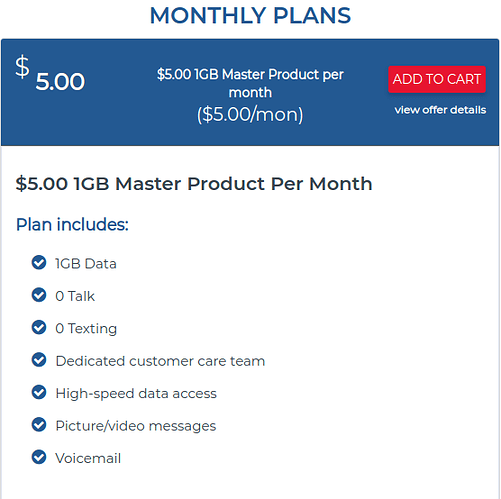The height and width of the screenshot is (499, 501).
Task: Select the Voicemail list item text
Action: point(88,458)
